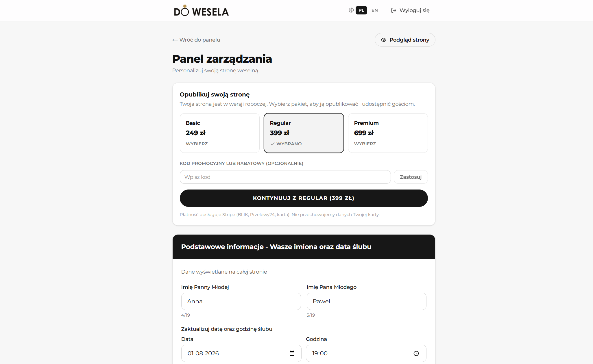The image size is (593, 364).
Task: Click the logout arrow icon
Action: click(394, 10)
